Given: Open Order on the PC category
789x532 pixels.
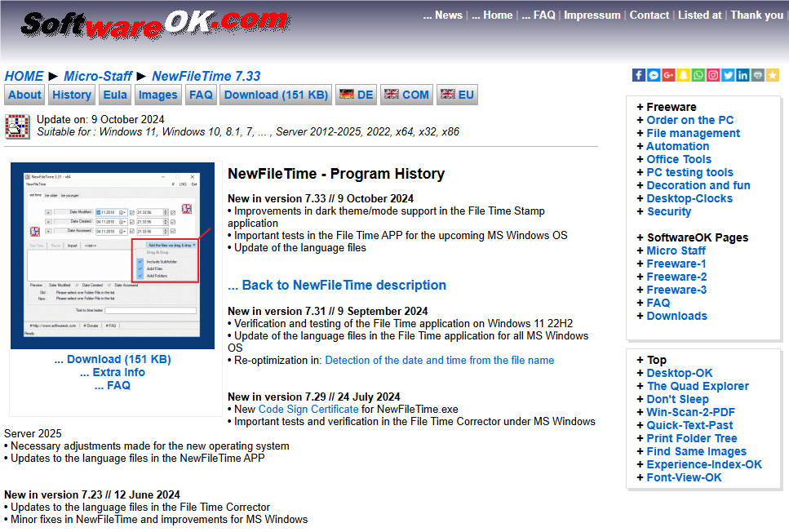Looking at the screenshot, I should pyautogui.click(x=690, y=120).
